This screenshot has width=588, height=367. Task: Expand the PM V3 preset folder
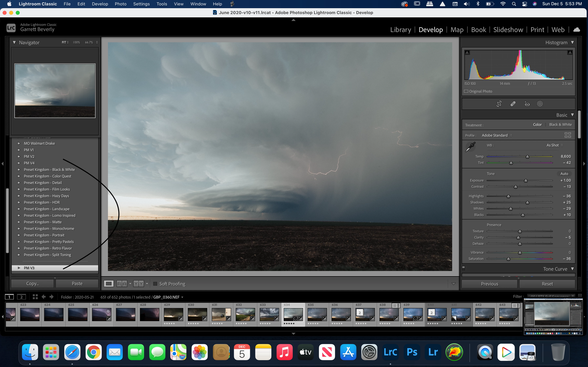(19, 268)
